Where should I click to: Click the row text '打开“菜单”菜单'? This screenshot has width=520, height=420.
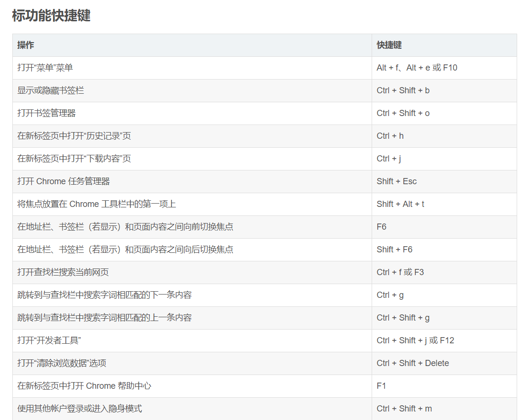pos(45,68)
